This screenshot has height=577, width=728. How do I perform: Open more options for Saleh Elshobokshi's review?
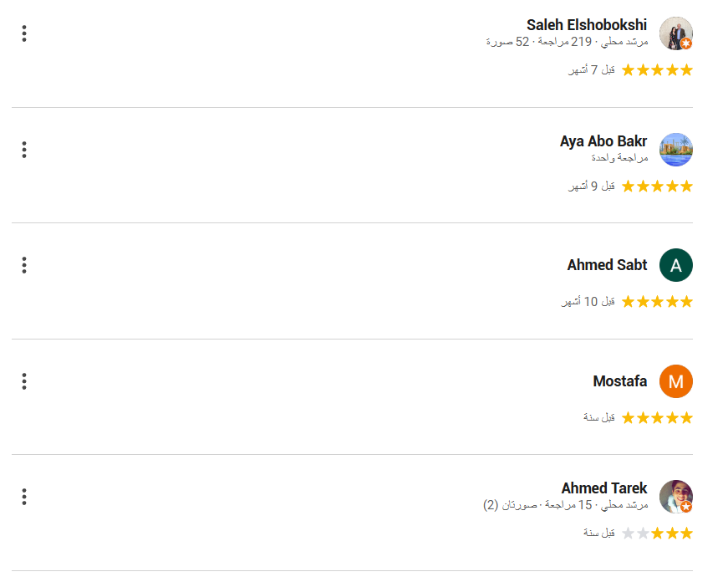(24, 33)
